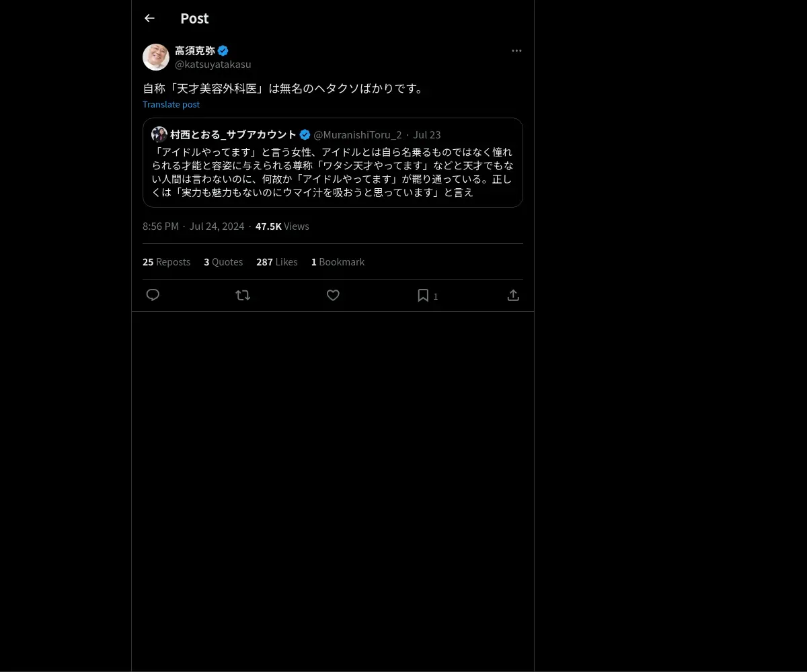Open the @katsuyatakasu handle
This screenshot has height=672, width=807.
click(x=213, y=65)
